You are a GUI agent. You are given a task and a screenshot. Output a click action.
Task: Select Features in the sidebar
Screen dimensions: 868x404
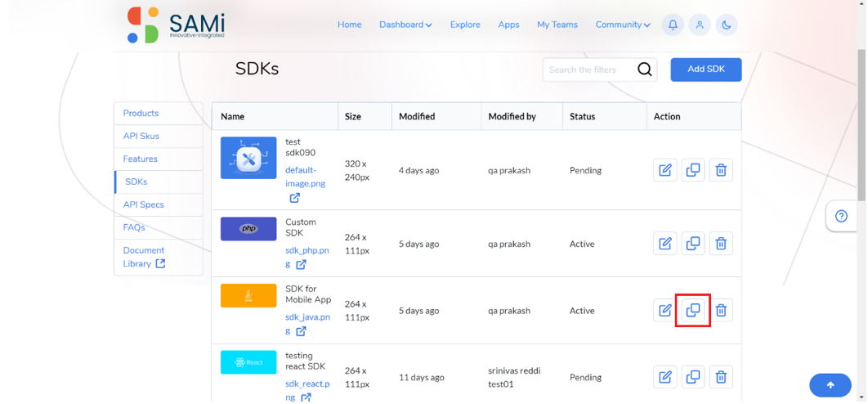(x=159, y=159)
